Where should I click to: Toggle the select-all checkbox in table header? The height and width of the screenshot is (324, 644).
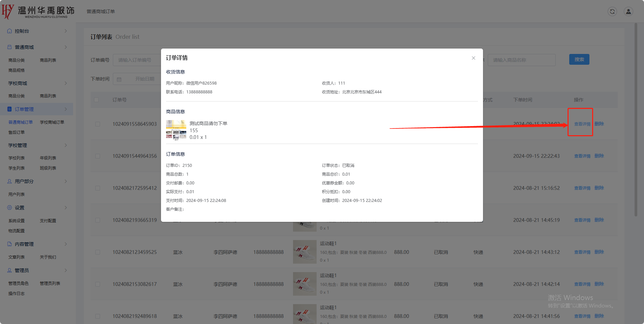pyautogui.click(x=97, y=100)
